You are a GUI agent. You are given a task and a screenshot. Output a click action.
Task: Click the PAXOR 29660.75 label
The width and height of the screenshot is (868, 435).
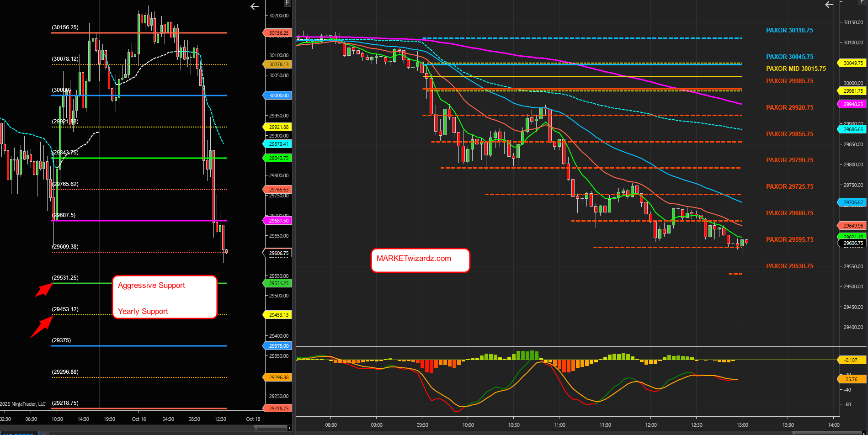click(x=789, y=213)
